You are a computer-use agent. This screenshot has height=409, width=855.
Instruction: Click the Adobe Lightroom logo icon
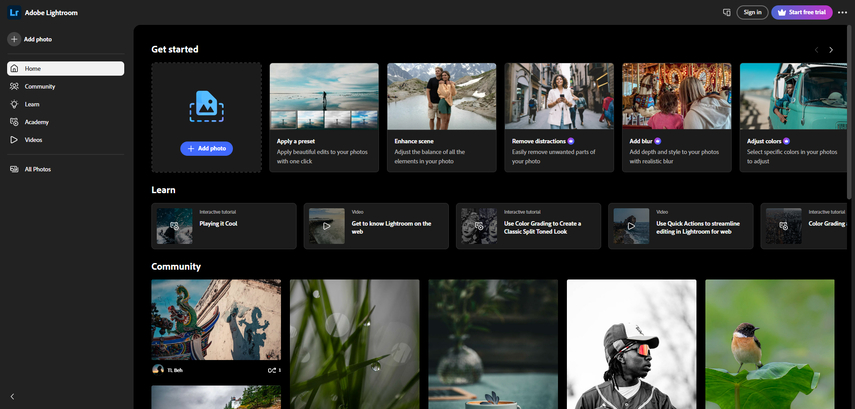[13, 12]
